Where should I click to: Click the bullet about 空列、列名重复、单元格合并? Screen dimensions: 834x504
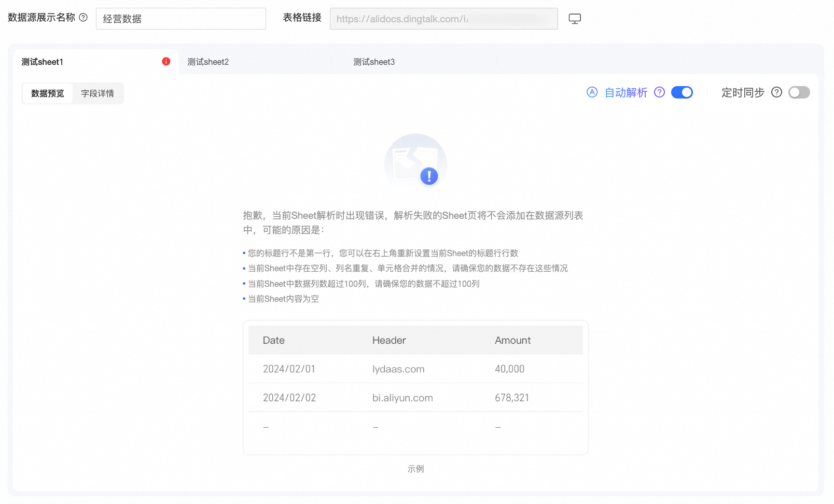[408, 268]
